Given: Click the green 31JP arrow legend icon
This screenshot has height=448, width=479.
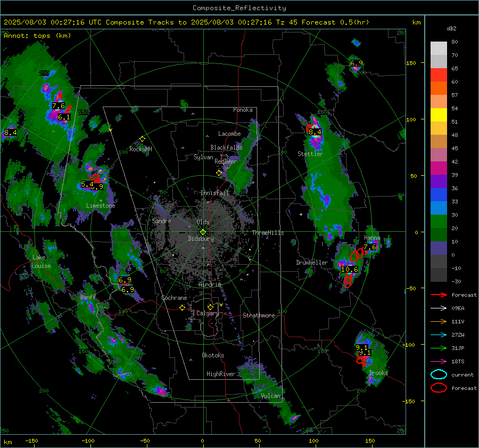Looking at the screenshot, I should 439,348.
